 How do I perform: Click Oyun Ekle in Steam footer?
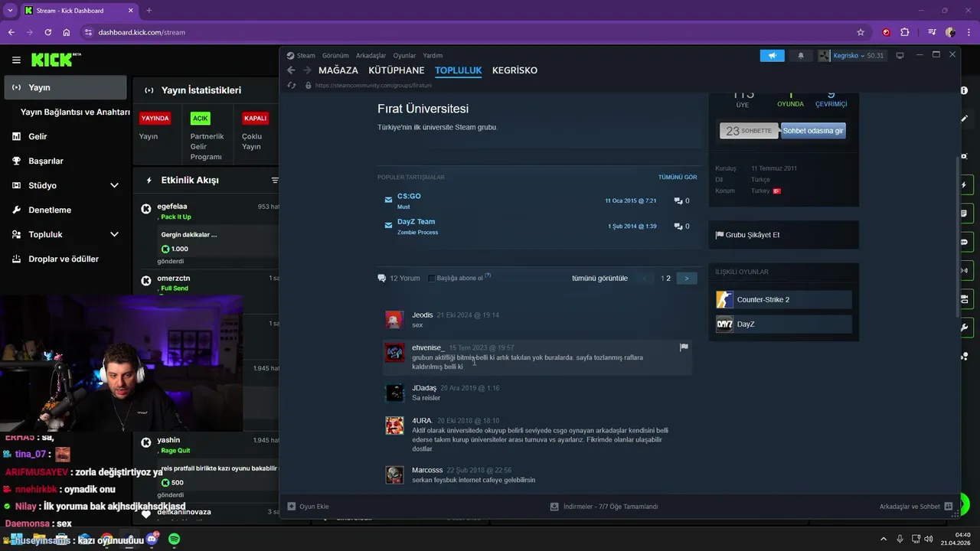point(308,507)
